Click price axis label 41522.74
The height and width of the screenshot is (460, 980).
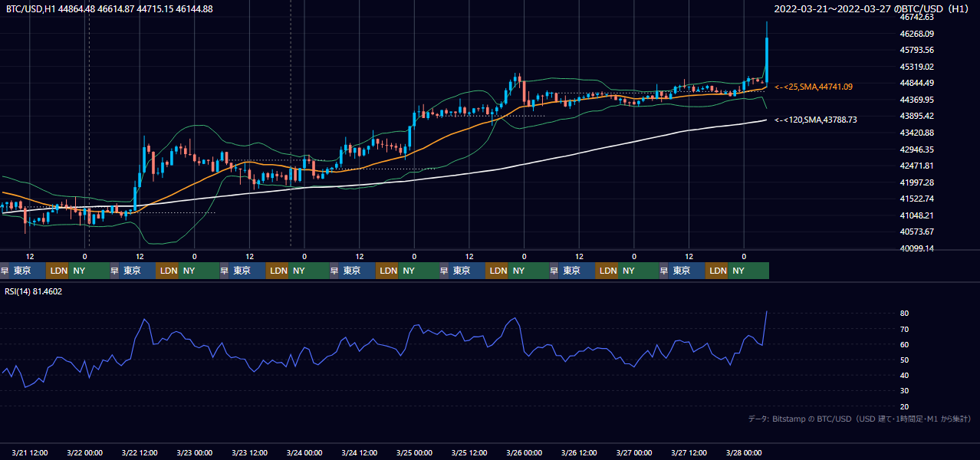(x=916, y=199)
